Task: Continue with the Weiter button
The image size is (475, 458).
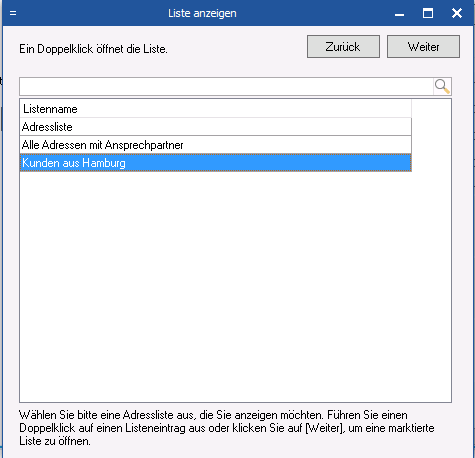Action: tap(423, 47)
